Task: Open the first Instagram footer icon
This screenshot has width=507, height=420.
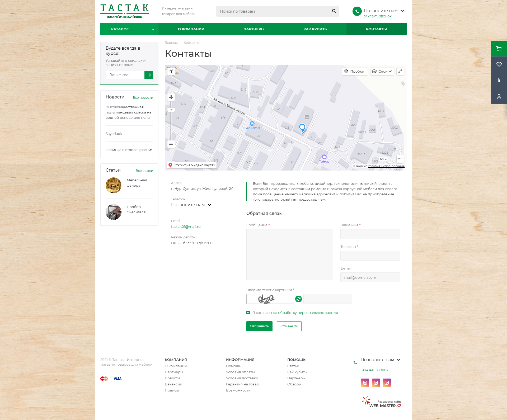Action: click(x=365, y=383)
